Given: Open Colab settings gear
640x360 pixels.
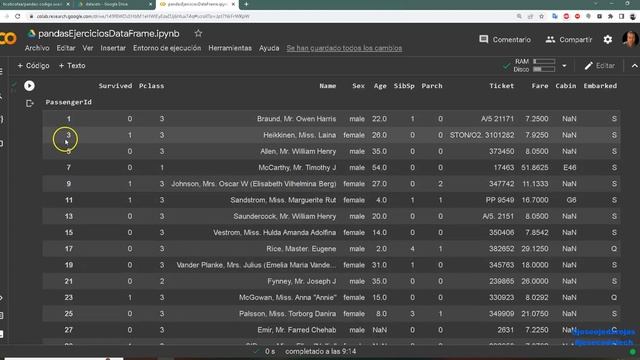Looking at the screenshot, I should tap(608, 40).
